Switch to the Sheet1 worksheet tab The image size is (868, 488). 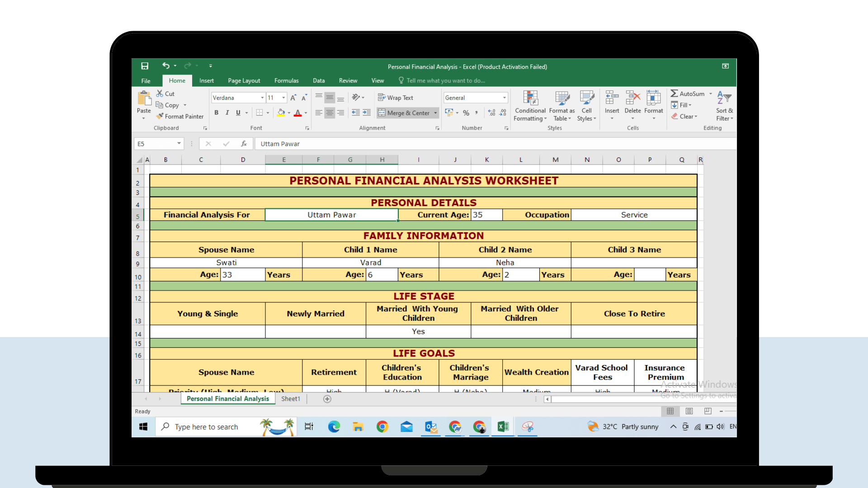point(291,399)
